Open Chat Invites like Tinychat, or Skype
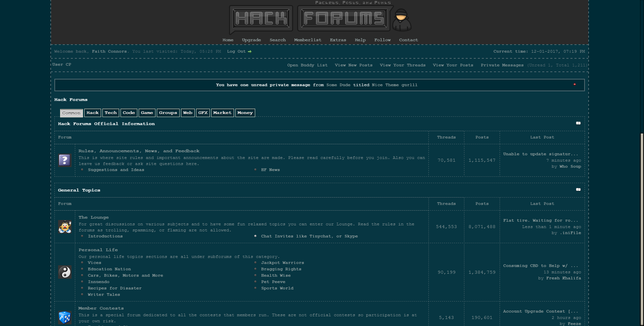644x326 pixels. [x=310, y=236]
